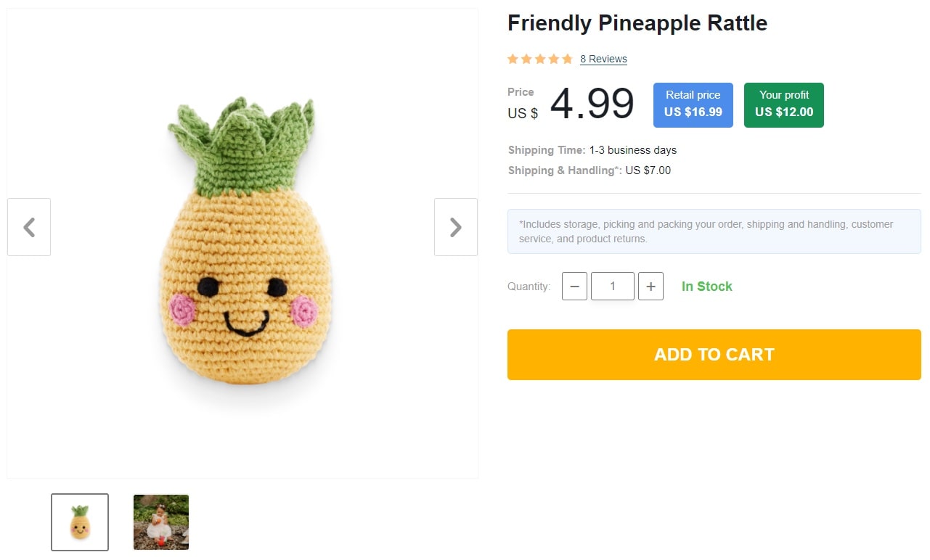Image resolution: width=930 pixels, height=560 pixels.
Task: Click the previous image arrow
Action: pyautogui.click(x=29, y=227)
